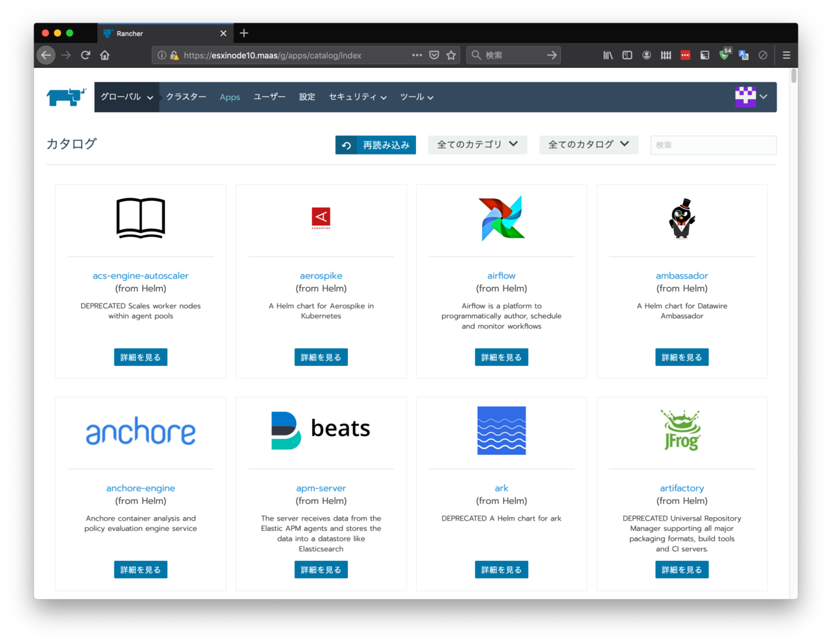Click the catalog 検索 search field

pyautogui.click(x=713, y=145)
